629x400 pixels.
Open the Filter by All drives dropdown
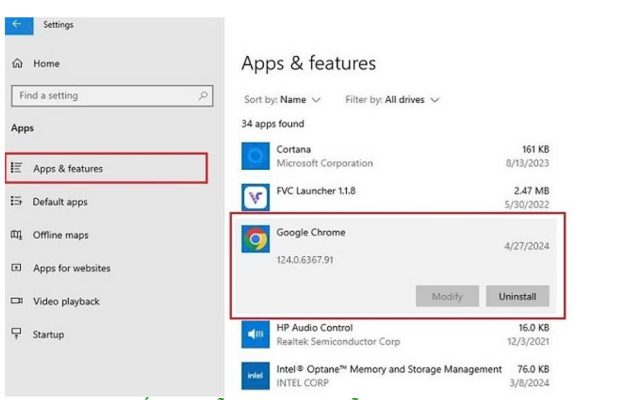pos(392,99)
